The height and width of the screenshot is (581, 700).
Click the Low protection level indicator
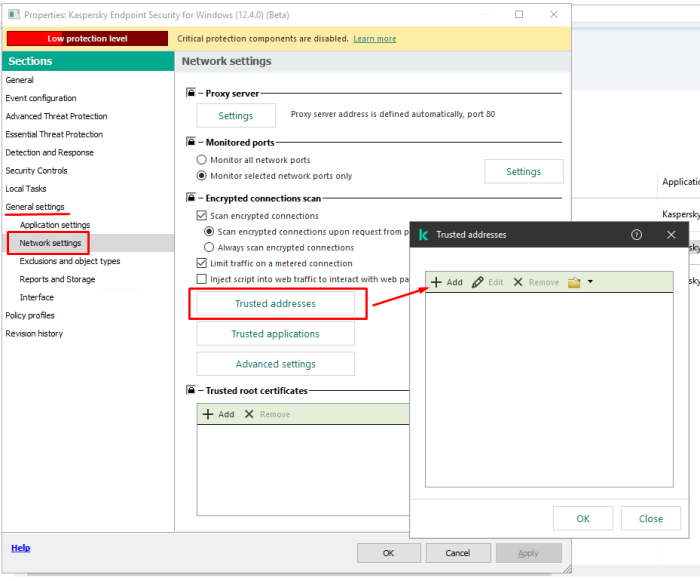(x=88, y=38)
